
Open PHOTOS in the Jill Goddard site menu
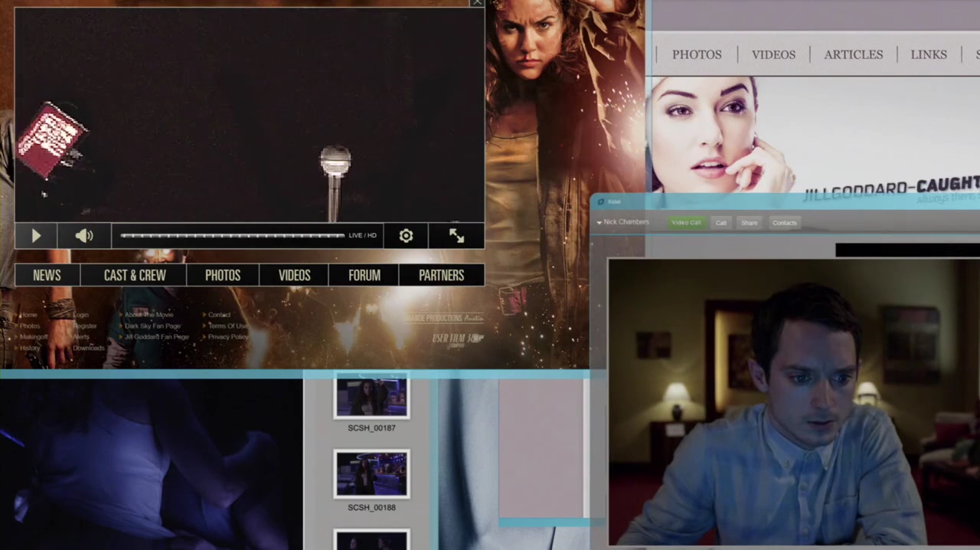coord(697,54)
